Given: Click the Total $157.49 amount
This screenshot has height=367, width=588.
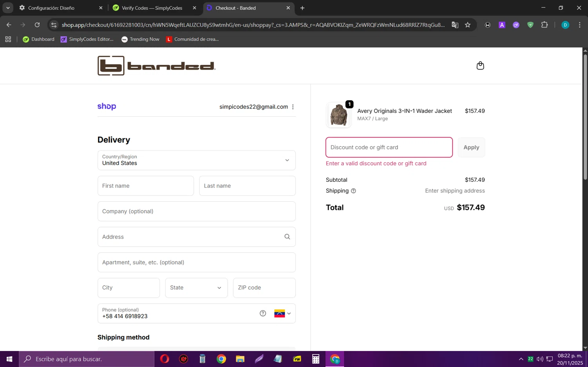Looking at the screenshot, I should pyautogui.click(x=471, y=208).
